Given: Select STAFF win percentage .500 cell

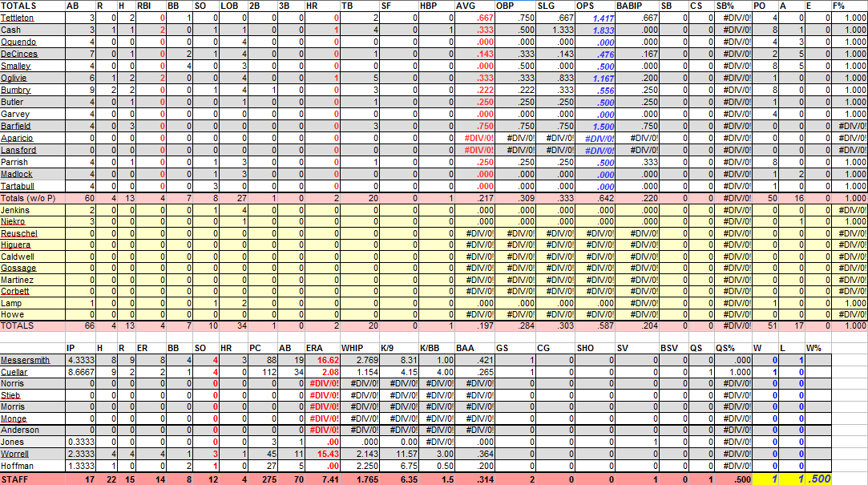Looking at the screenshot, I should tap(818, 479).
